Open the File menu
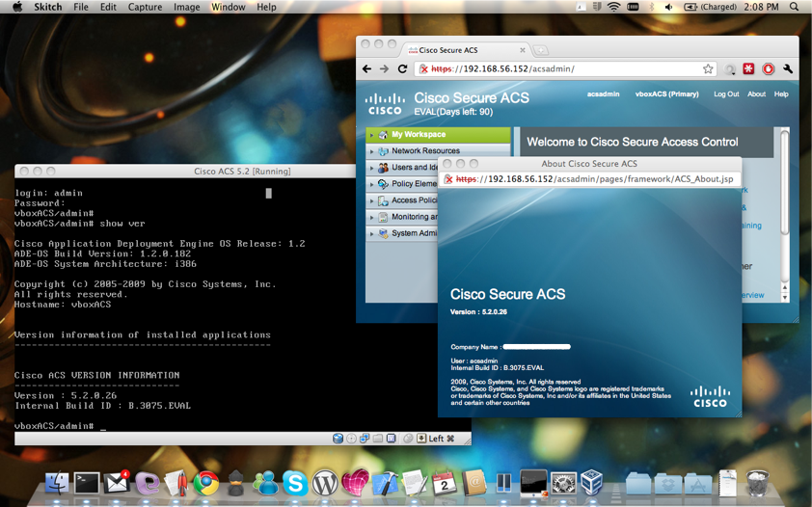Viewport: 812px width, 507px height. pyautogui.click(x=81, y=7)
